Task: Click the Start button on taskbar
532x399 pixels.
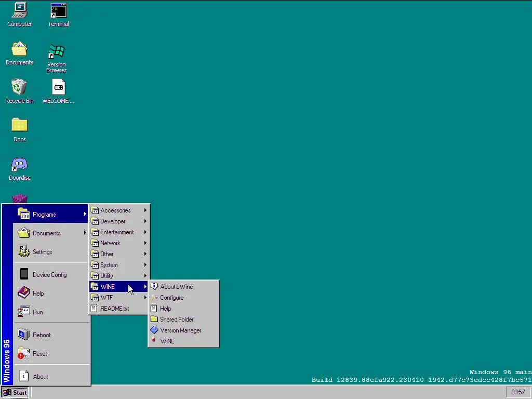Action: tap(15, 393)
